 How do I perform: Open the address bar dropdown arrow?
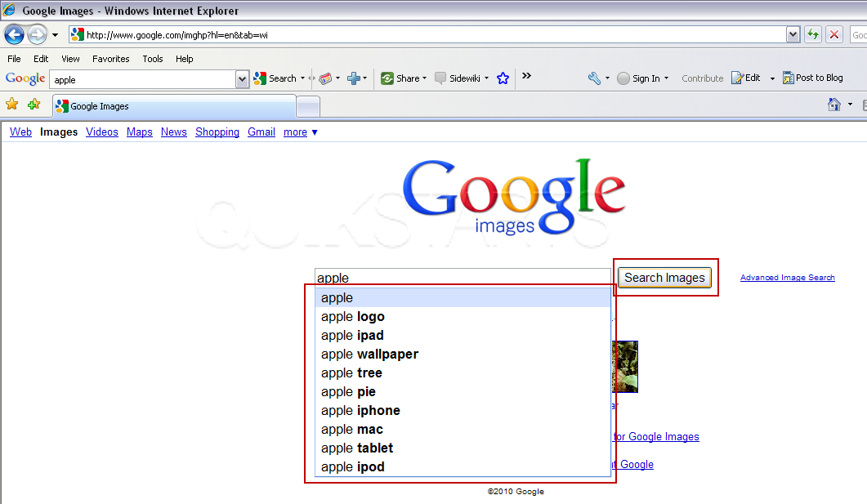click(793, 35)
